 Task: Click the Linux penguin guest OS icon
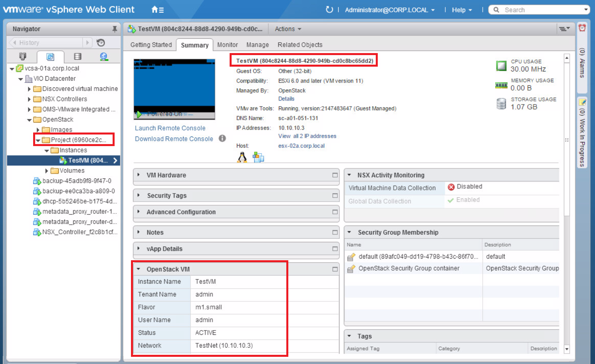[x=242, y=158]
